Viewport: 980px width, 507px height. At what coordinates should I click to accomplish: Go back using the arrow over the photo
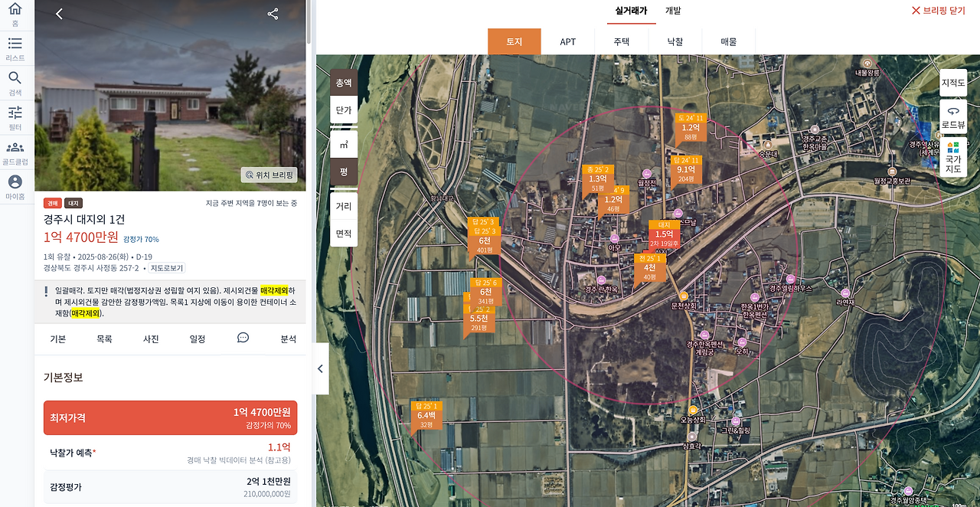click(x=59, y=14)
